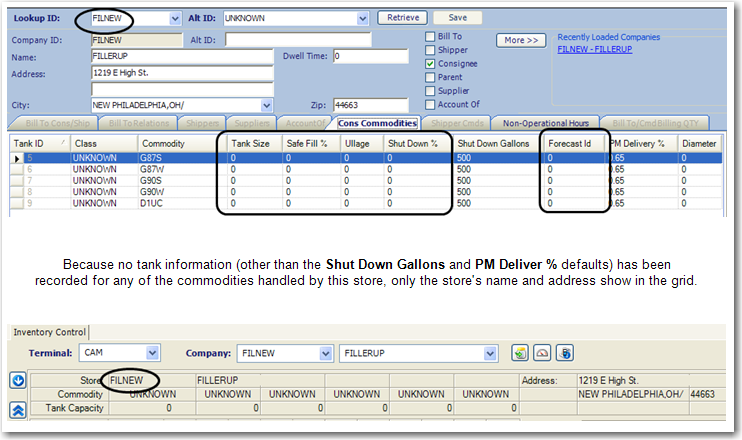Click the blue circular down-arrow icon
Image resolution: width=742 pixels, height=440 pixels.
click(x=16, y=380)
